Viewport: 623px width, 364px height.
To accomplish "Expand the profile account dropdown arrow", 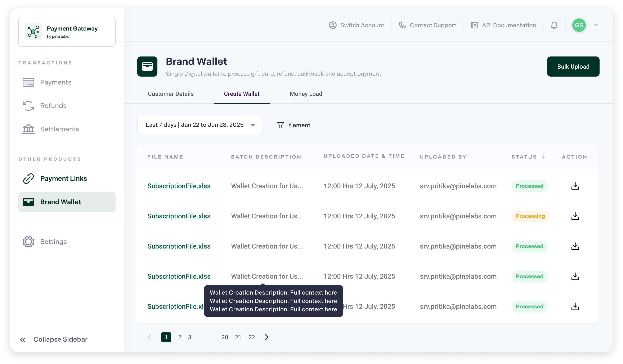I will click(x=596, y=25).
